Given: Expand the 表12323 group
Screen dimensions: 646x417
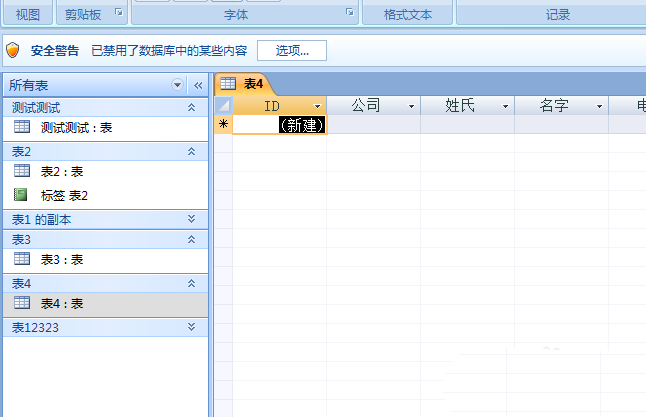Looking at the screenshot, I should click(192, 327).
